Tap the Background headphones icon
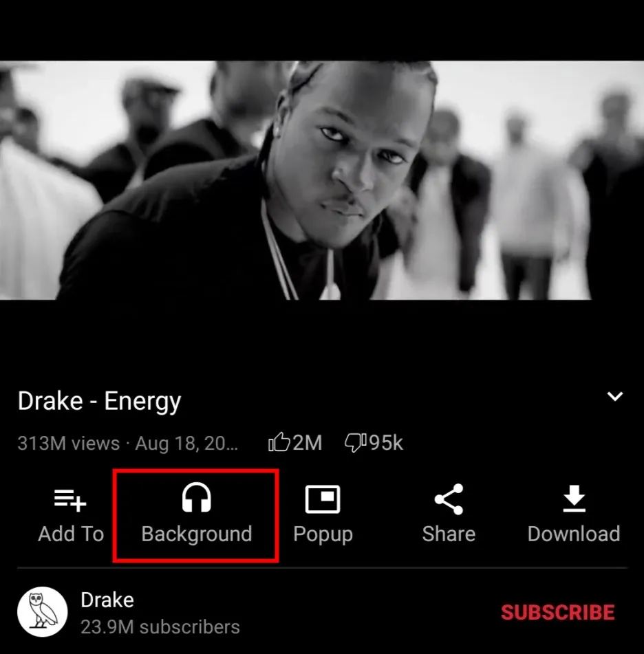This screenshot has height=654, width=644. tap(196, 497)
